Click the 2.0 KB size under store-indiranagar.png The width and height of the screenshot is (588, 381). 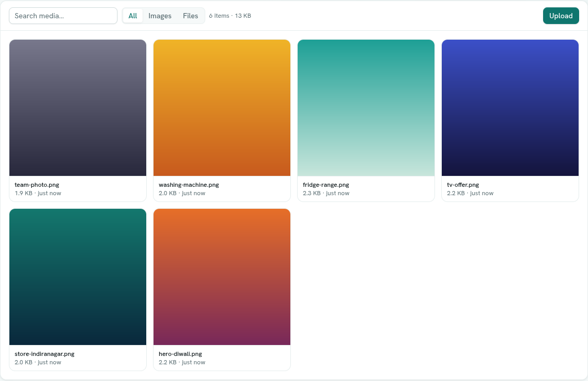point(23,362)
